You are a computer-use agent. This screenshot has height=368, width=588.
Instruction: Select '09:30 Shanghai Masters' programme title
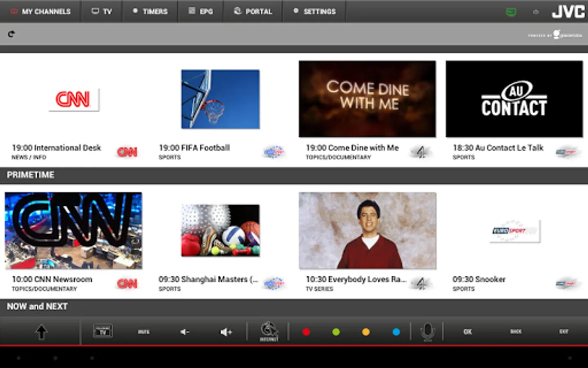(x=208, y=279)
